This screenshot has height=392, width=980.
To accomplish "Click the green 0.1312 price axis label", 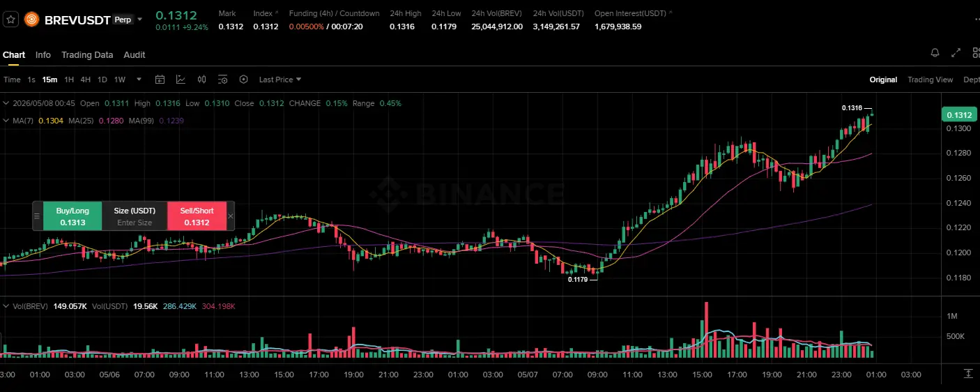I will click(959, 114).
